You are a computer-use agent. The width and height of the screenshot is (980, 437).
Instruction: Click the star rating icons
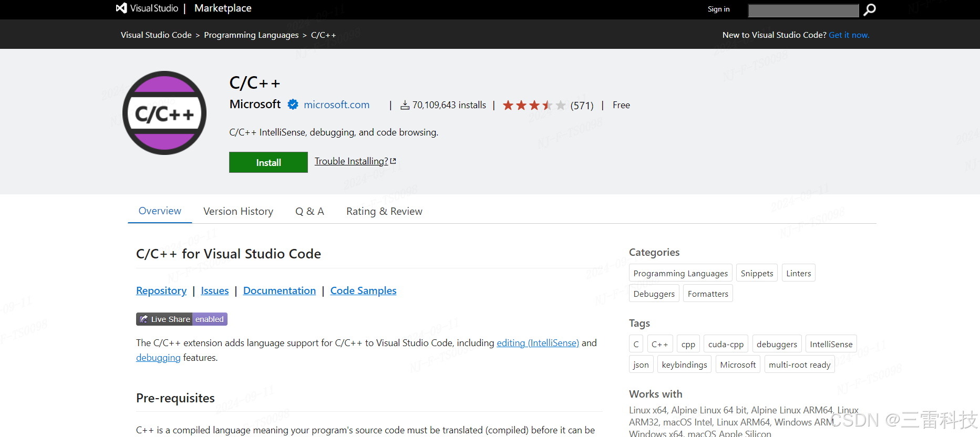coord(534,105)
